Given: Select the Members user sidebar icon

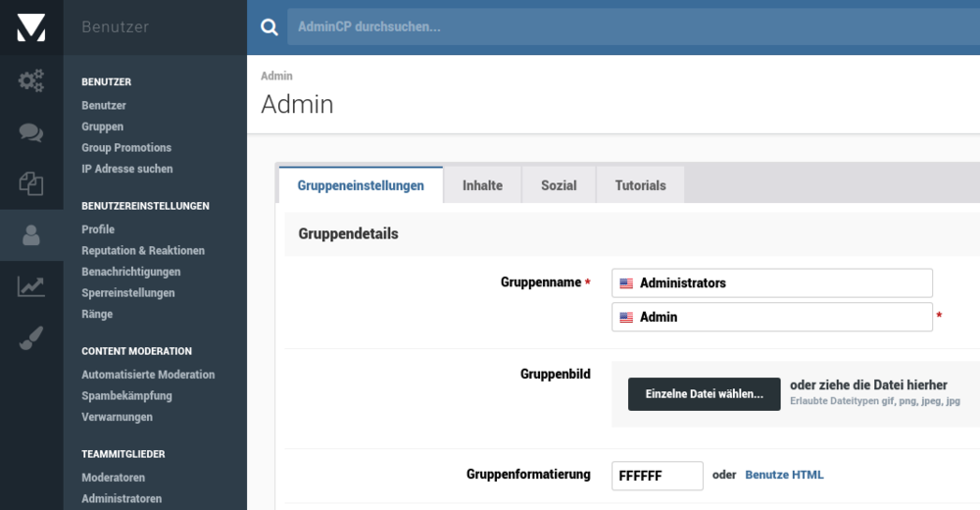Looking at the screenshot, I should pos(31,234).
